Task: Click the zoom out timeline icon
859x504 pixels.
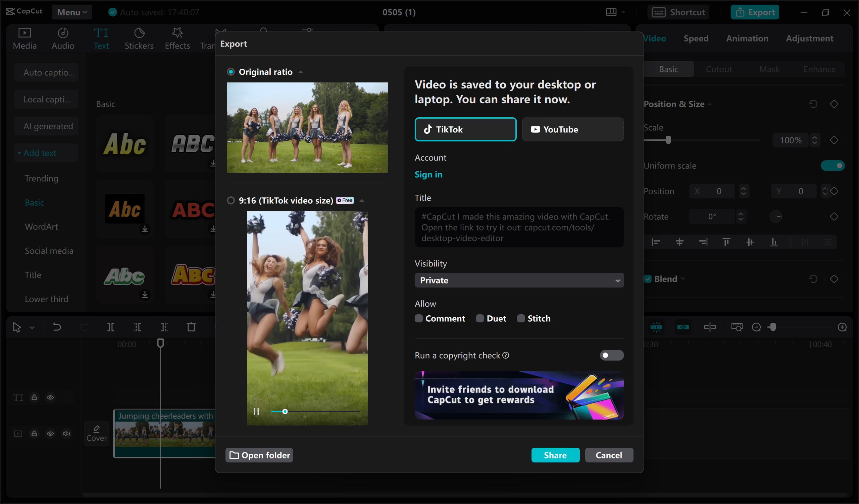Action: [x=756, y=327]
